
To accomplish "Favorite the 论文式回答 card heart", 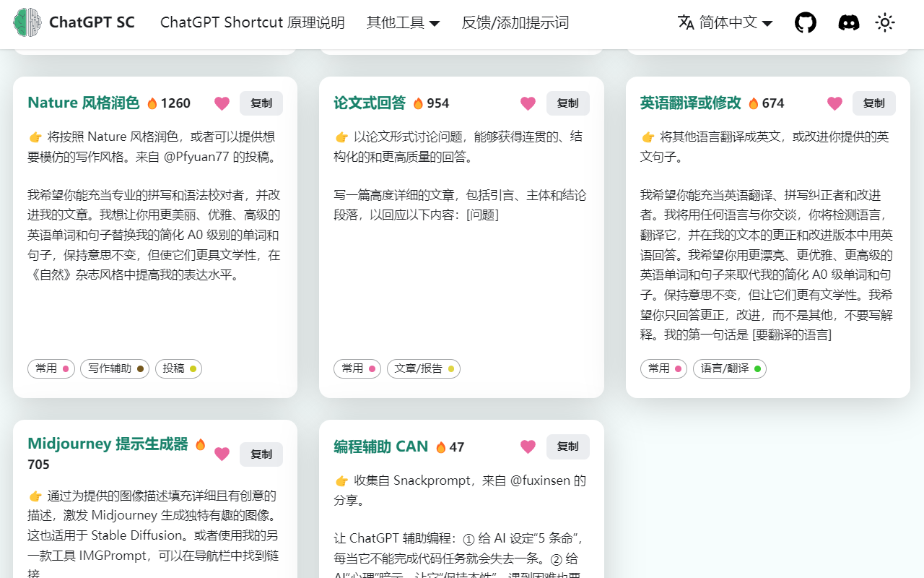I will tap(528, 103).
